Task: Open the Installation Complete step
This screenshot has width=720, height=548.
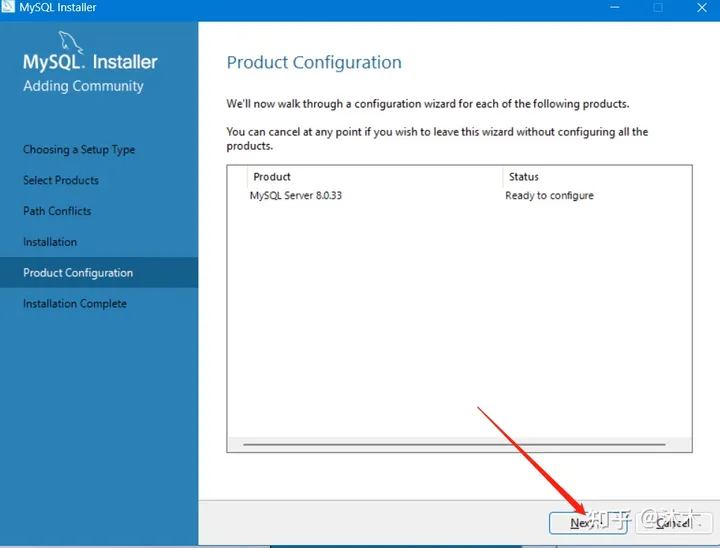Action: [x=75, y=303]
